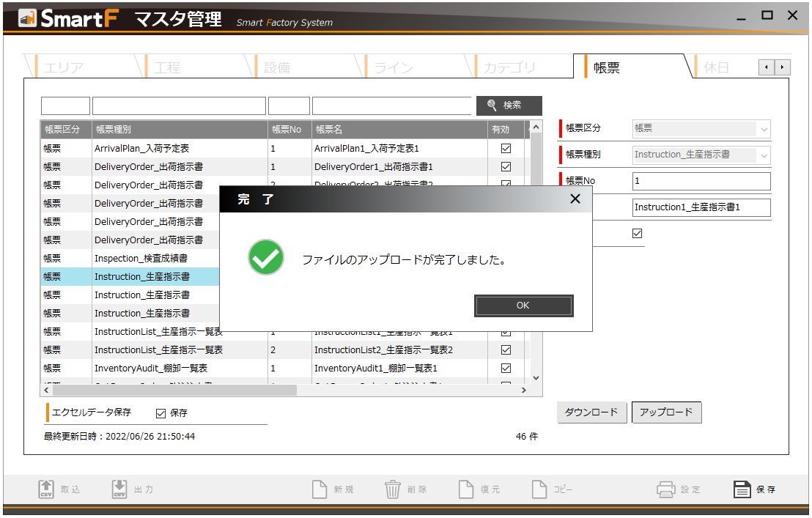Toggle the 有効 checkbox for ArrivalPlan1_入荷予定表1
Image resolution: width=812 pixels, height=518 pixels.
[505, 148]
